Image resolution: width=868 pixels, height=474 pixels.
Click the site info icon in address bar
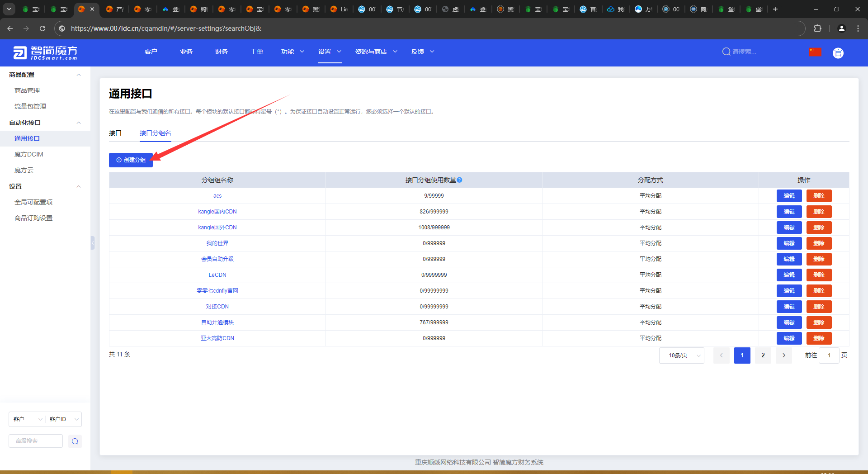click(x=62, y=28)
